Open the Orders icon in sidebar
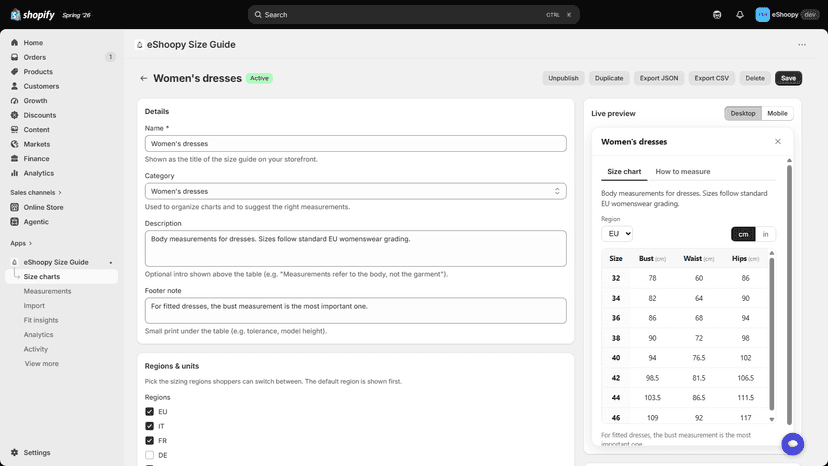Viewport: 828px width, 466px height. (x=14, y=57)
